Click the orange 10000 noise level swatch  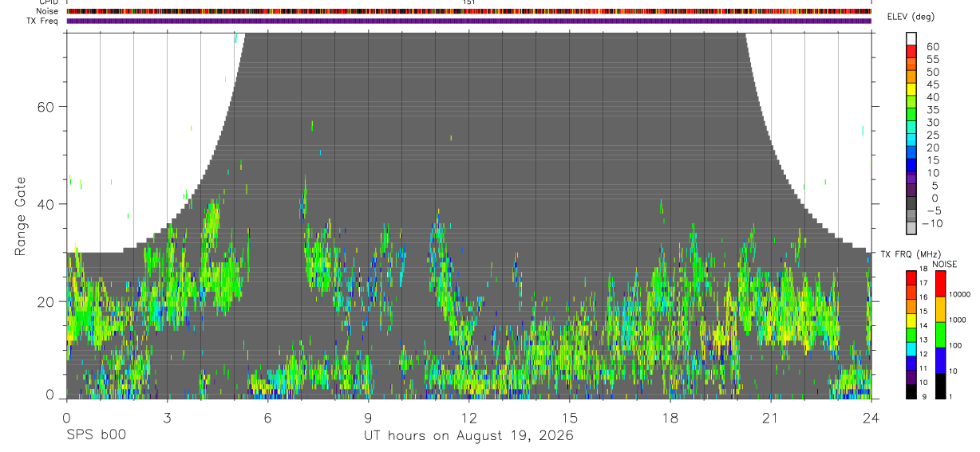[x=941, y=309]
